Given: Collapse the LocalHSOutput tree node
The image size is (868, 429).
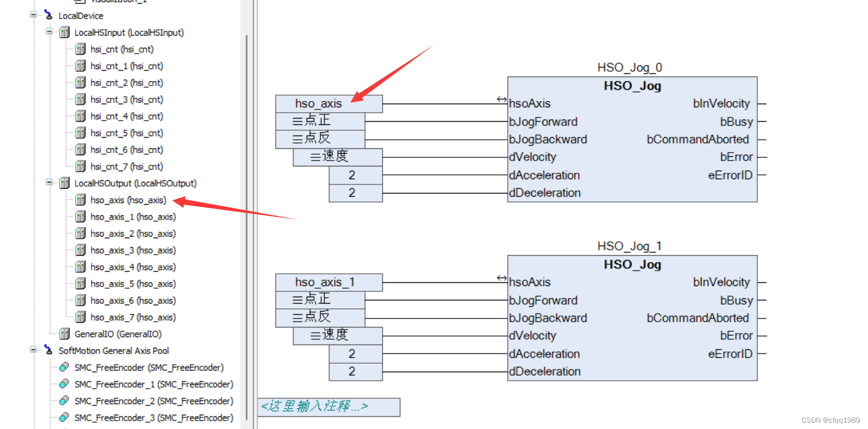Looking at the screenshot, I should point(49,182).
